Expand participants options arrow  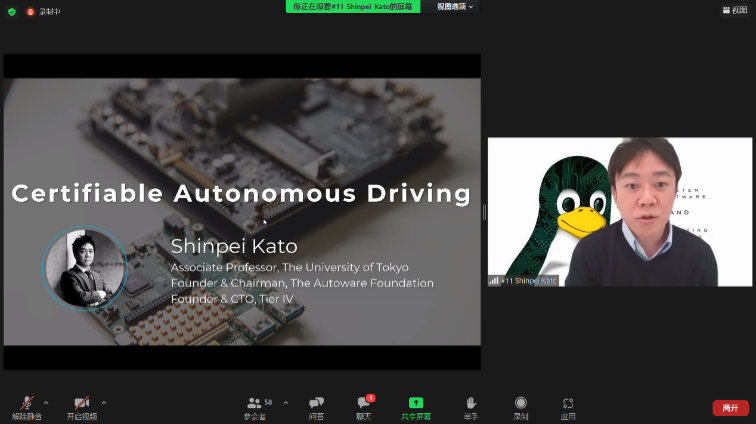(286, 403)
